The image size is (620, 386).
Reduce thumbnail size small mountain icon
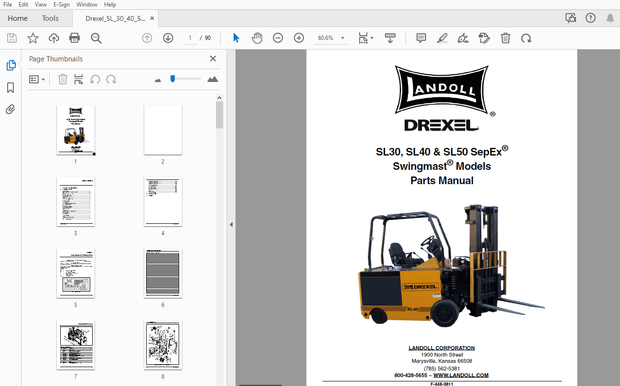[x=158, y=80]
